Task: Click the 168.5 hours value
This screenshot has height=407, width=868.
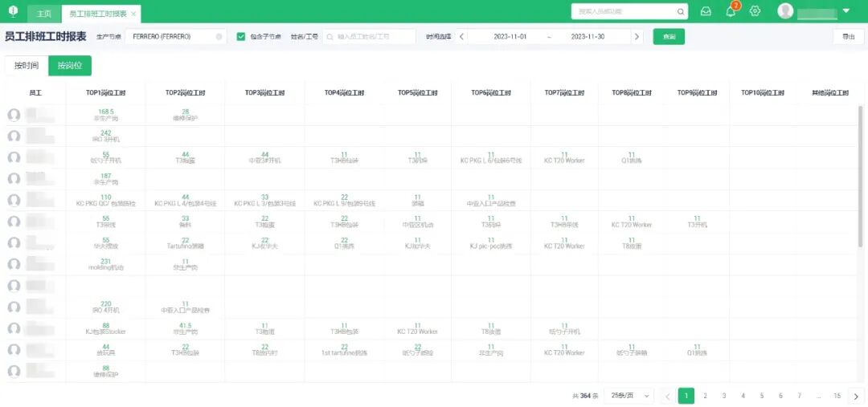Action: pos(105,112)
